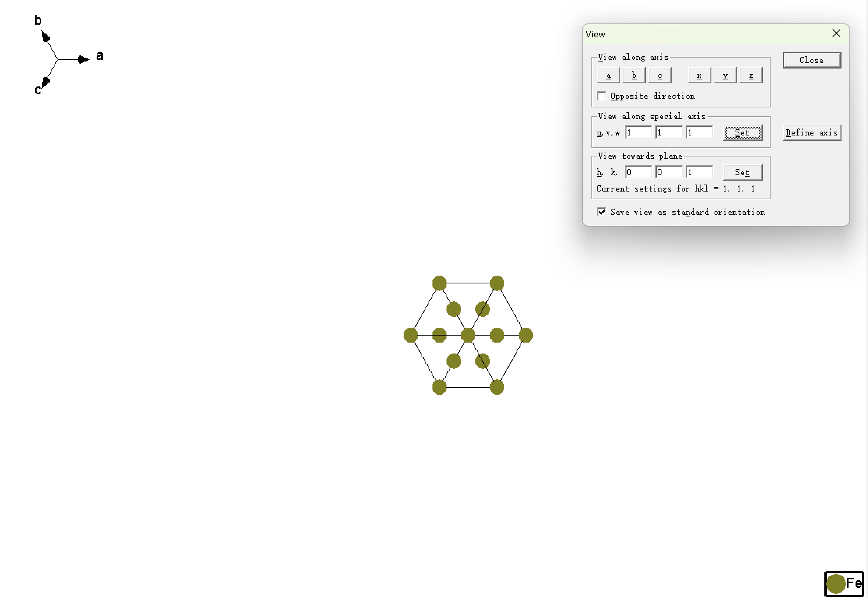Click the Fe legend color swatch
The height and width of the screenshot is (598, 868).
click(x=835, y=584)
